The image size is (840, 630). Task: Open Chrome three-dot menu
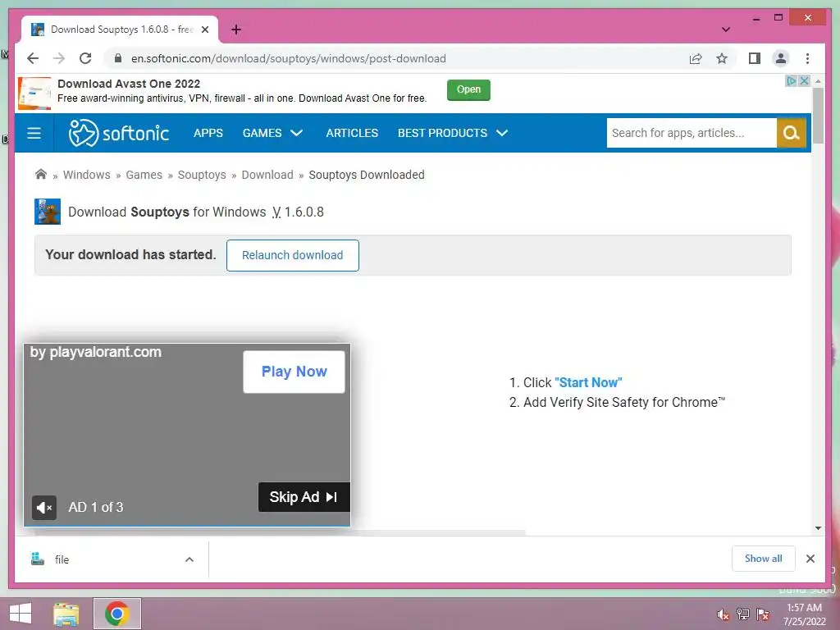coord(807,58)
